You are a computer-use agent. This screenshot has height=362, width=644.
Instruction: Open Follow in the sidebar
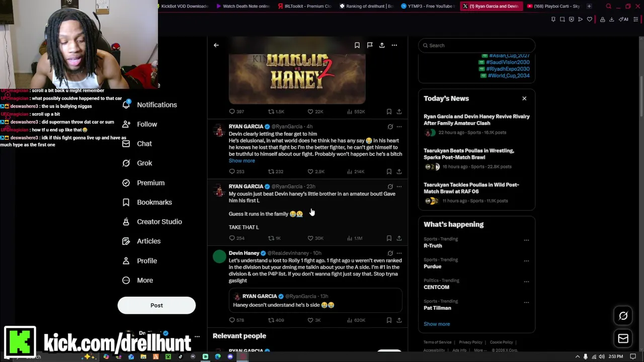tap(139, 124)
